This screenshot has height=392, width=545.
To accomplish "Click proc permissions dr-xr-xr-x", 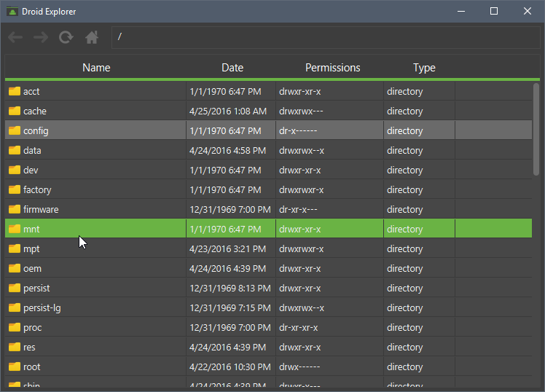I will pyautogui.click(x=298, y=327).
